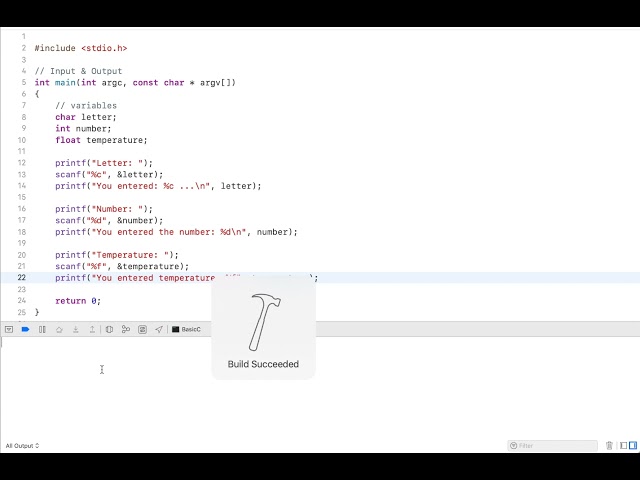Image resolution: width=640 pixels, height=480 pixels.
Task: Click the 'printf("You entered the number: %d\n", number);' line
Action: click(176, 232)
